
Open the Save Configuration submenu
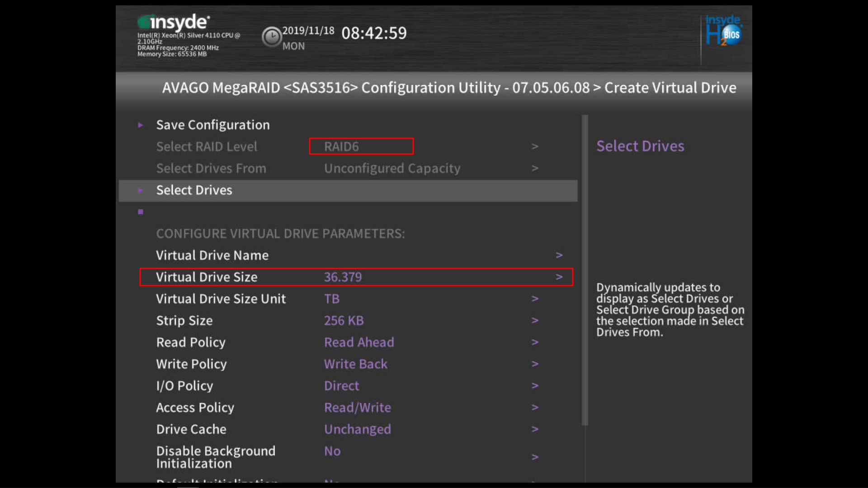(212, 125)
